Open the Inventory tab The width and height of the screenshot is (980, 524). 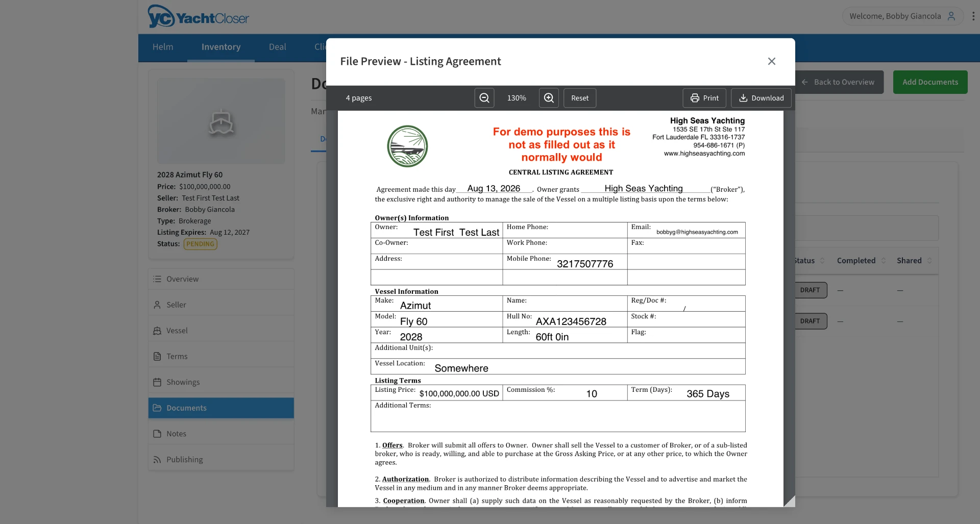[221, 47]
